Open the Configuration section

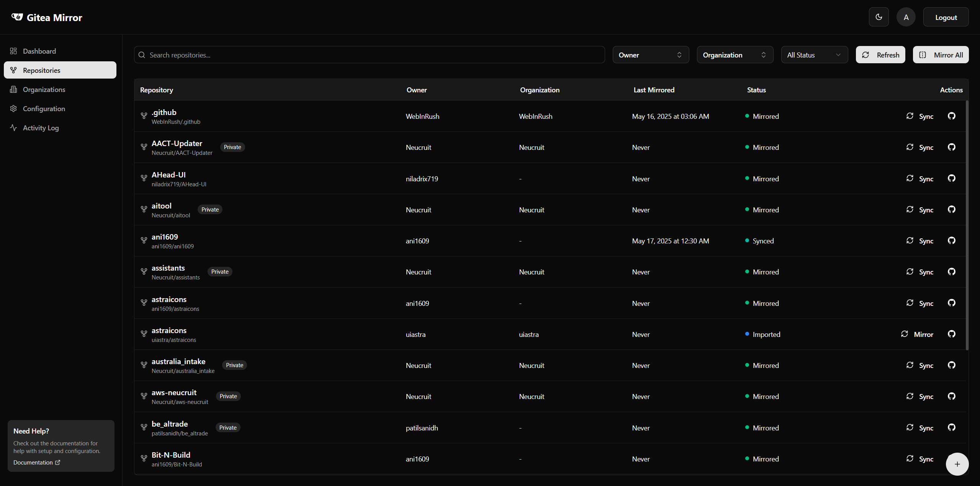[44, 109]
